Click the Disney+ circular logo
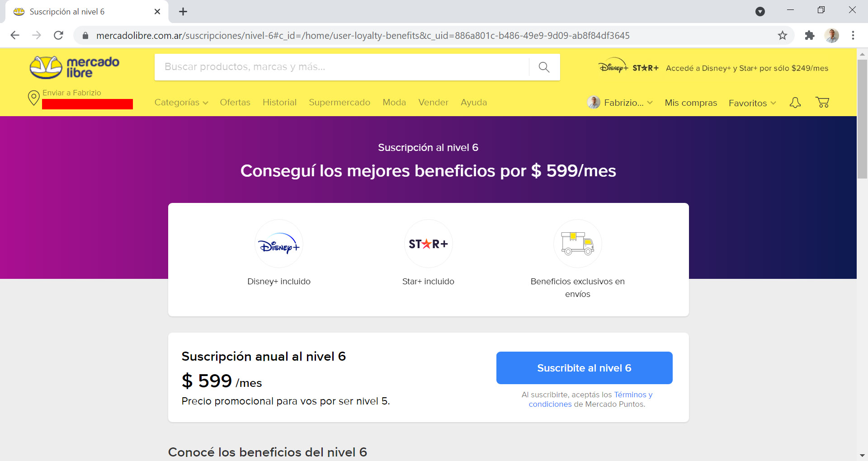Screen dimensions: 868x461 279,244
